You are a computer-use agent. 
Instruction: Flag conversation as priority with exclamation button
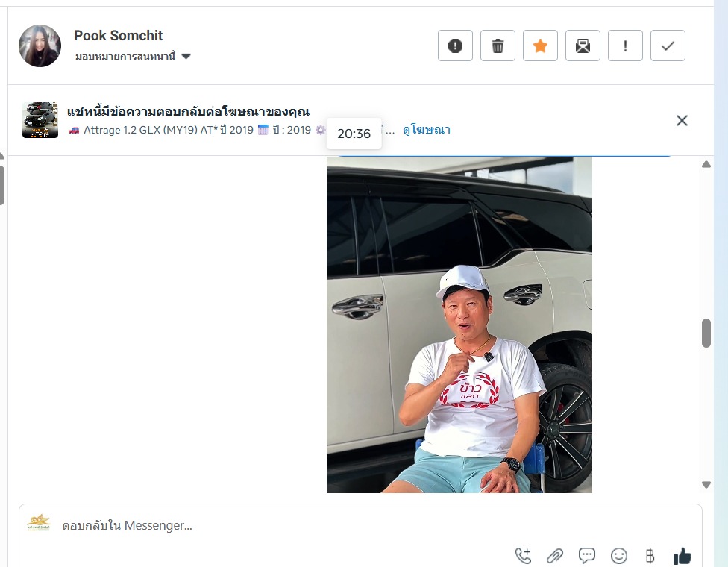[x=625, y=46]
